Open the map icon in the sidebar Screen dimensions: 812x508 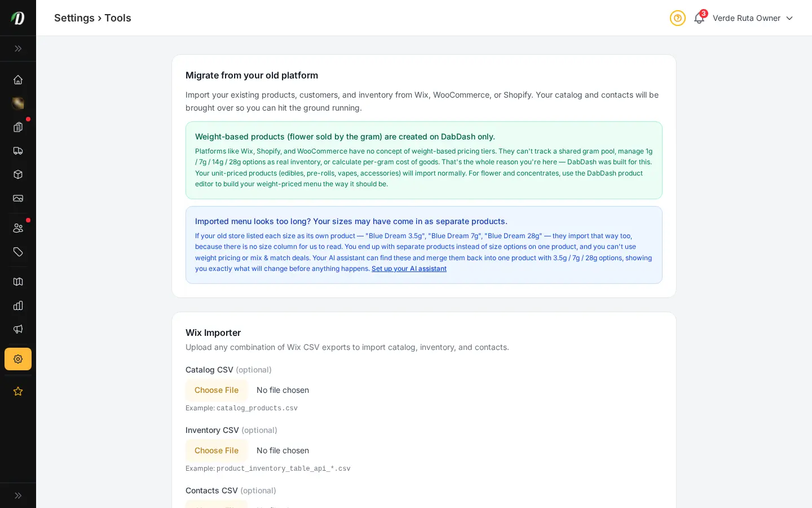point(18,282)
